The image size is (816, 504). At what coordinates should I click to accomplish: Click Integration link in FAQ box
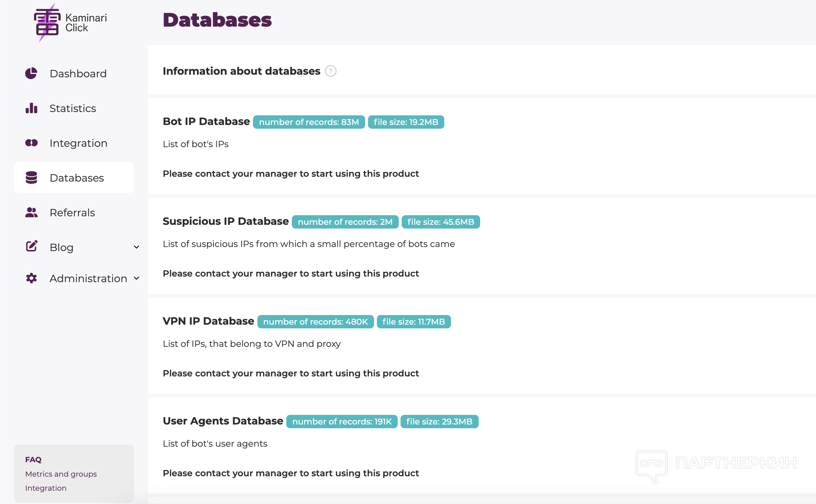click(46, 488)
